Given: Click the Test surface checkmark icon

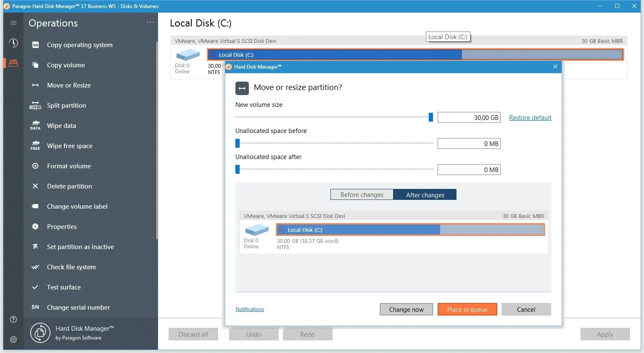Looking at the screenshot, I should point(35,287).
